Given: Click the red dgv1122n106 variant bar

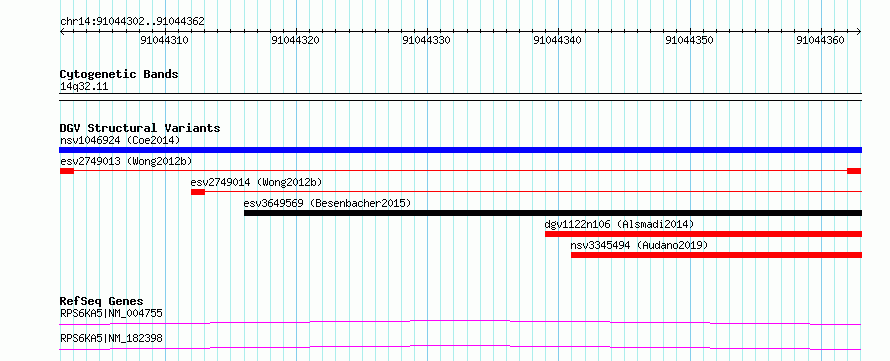Looking at the screenshot, I should coord(703,234).
